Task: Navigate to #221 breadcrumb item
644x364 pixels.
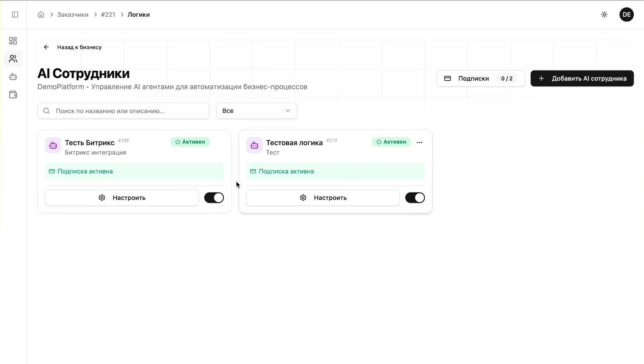Action: [x=108, y=15]
